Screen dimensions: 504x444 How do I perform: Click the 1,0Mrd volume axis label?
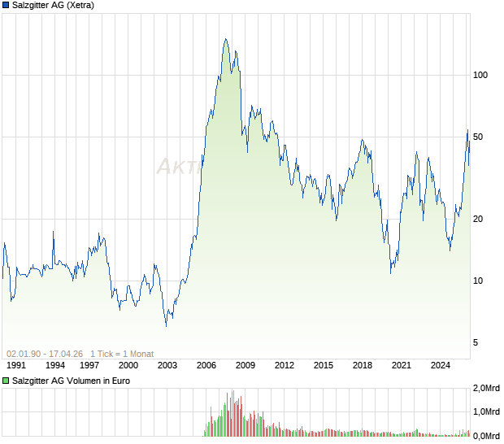point(486,411)
